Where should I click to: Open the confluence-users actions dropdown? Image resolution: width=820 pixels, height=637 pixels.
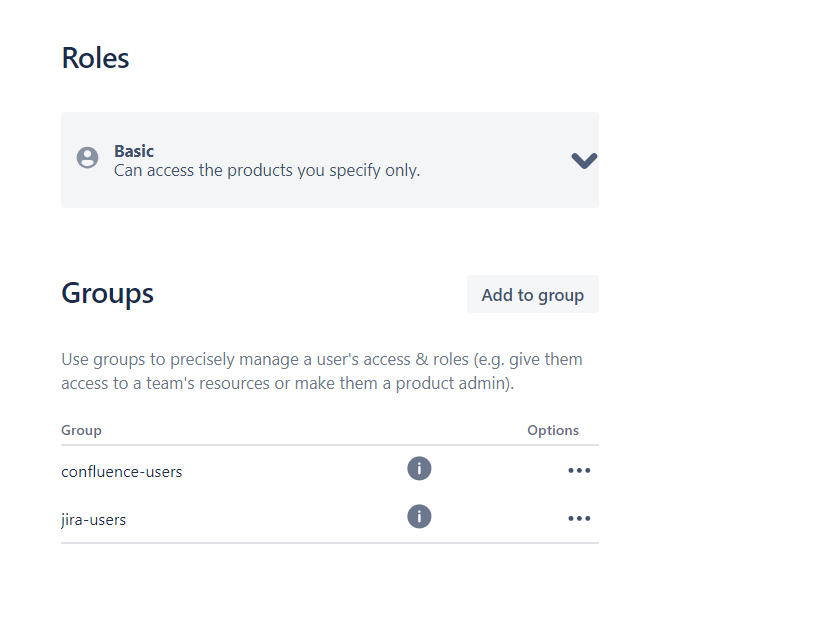click(x=579, y=470)
